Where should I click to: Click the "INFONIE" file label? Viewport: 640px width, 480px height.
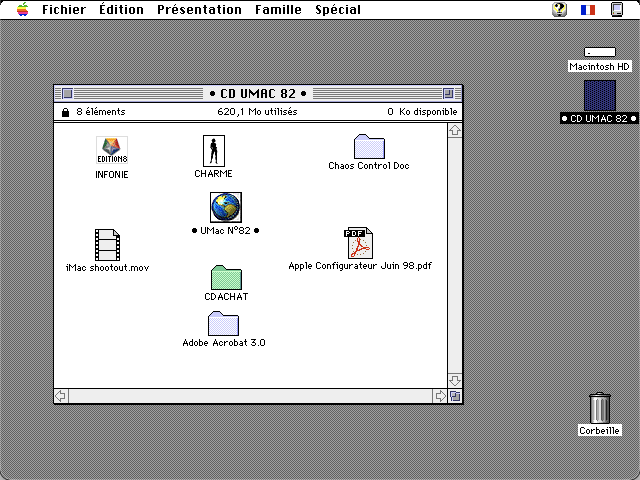point(112,175)
